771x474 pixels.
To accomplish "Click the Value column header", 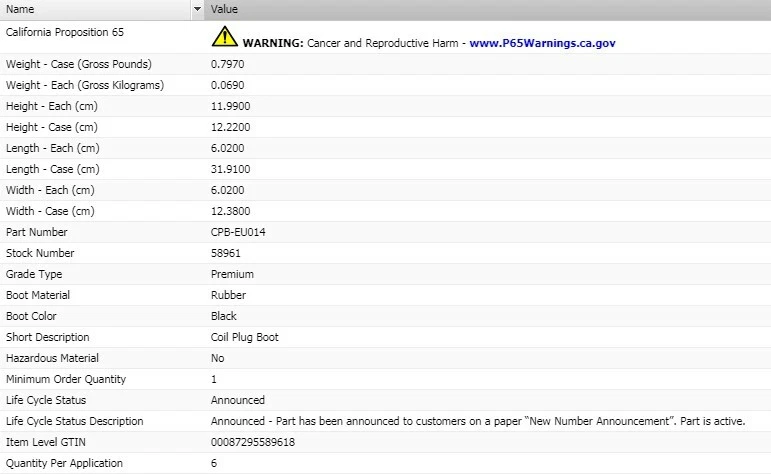I will pyautogui.click(x=488, y=9).
